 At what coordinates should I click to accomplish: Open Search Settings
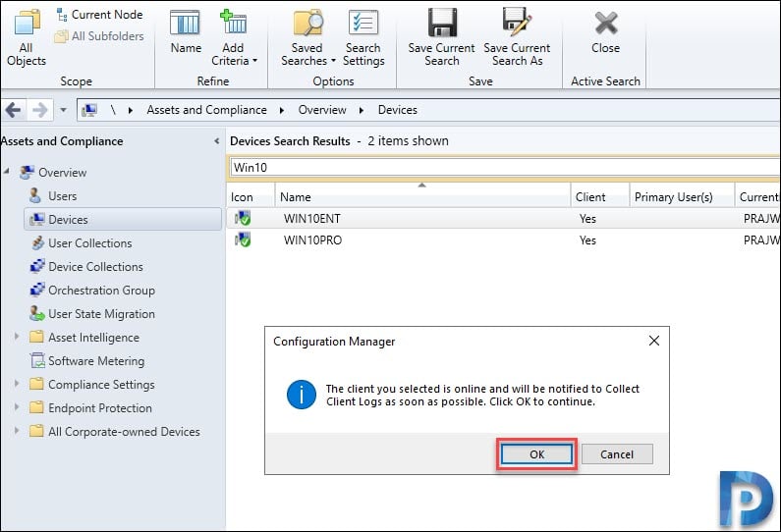[363, 38]
